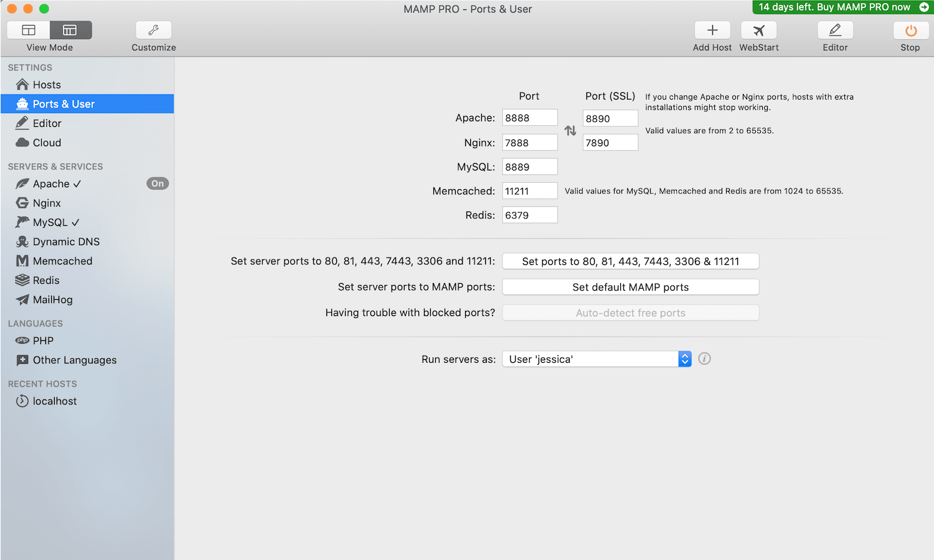Switch View Mode to single-pane view

click(x=29, y=29)
